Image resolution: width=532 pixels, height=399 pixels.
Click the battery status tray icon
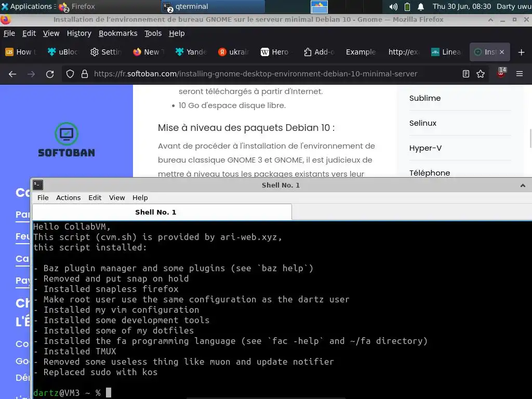click(407, 6)
